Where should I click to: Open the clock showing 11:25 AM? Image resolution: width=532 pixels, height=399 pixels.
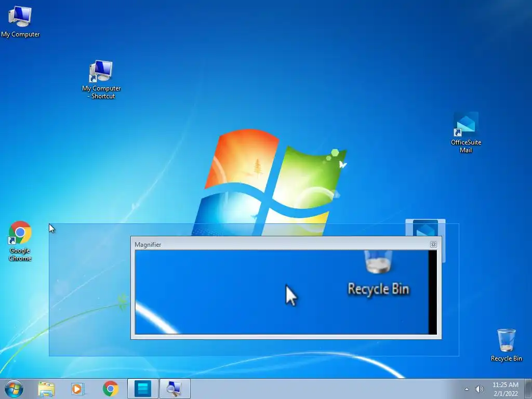point(505,389)
